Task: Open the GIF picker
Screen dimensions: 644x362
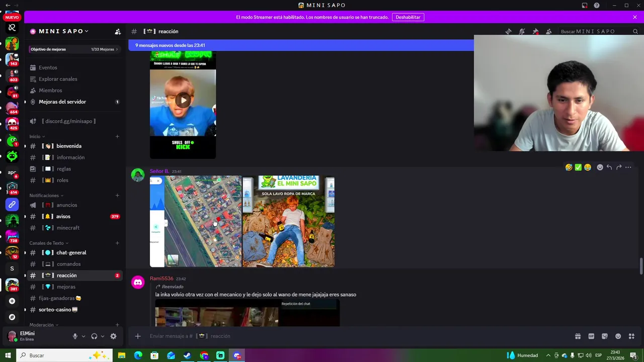Action: 591,336
